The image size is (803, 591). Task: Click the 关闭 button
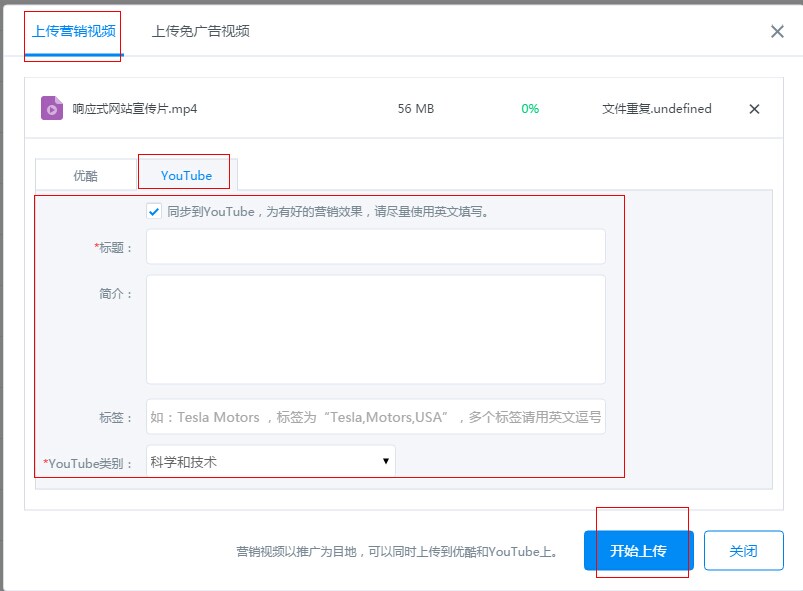[743, 550]
